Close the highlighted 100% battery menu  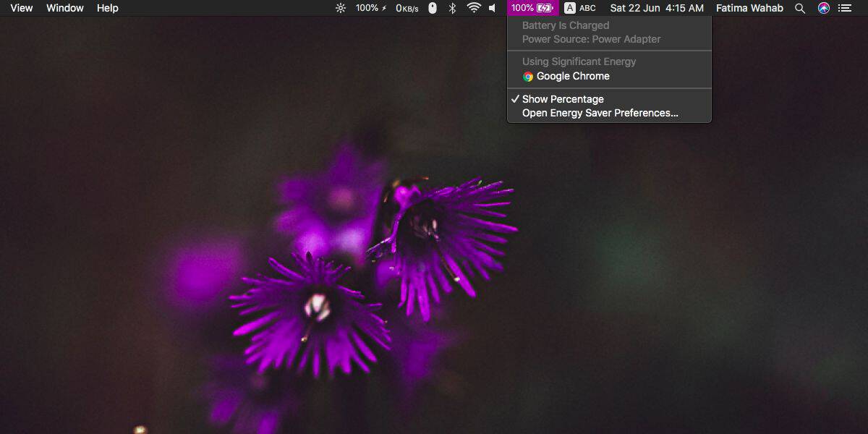(x=532, y=8)
